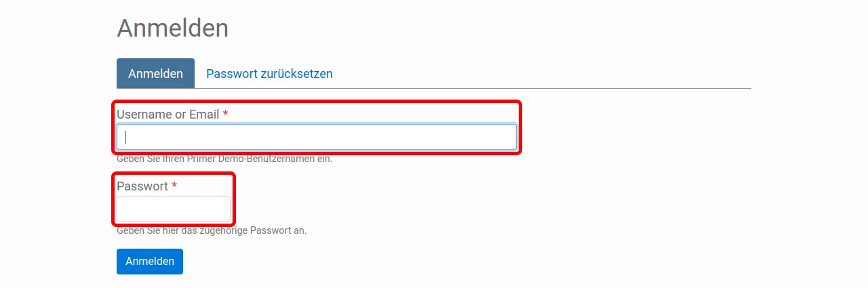868x288 pixels.
Task: Click into the Username or Email field
Action: (317, 137)
